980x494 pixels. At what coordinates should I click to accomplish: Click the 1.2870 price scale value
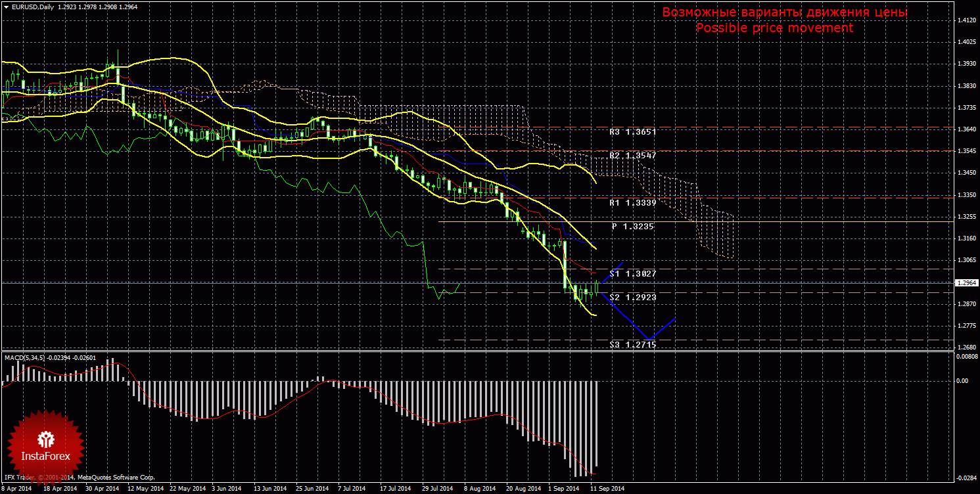[967, 304]
